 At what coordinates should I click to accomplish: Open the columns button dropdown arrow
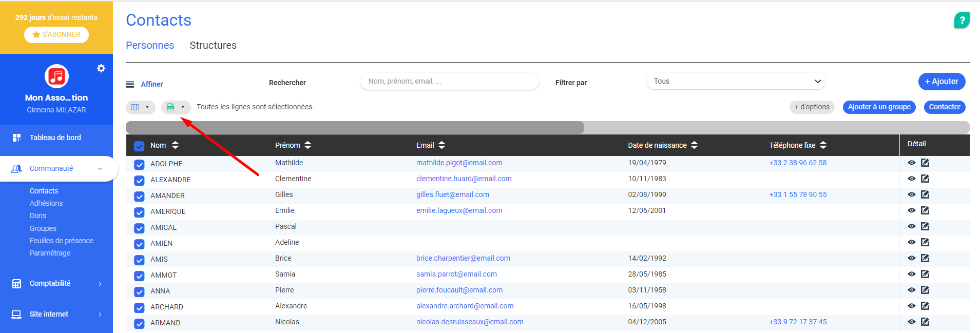(x=147, y=107)
